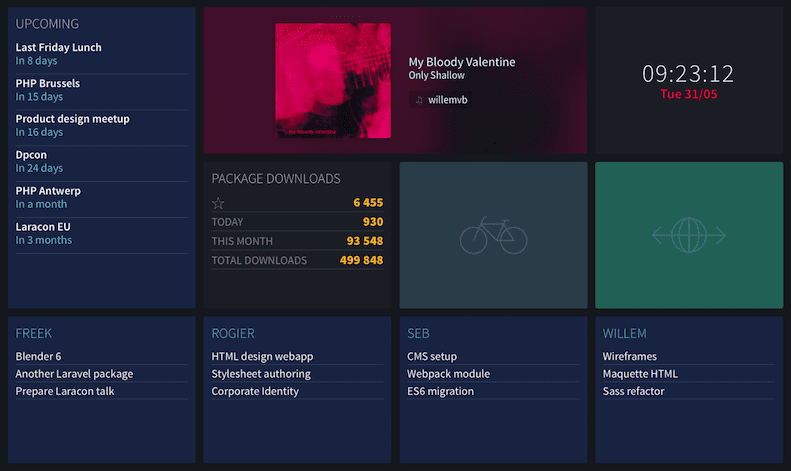Viewport: 791px width, 471px height.
Task: Select the Stylesheet authoring task
Action: 261,374
